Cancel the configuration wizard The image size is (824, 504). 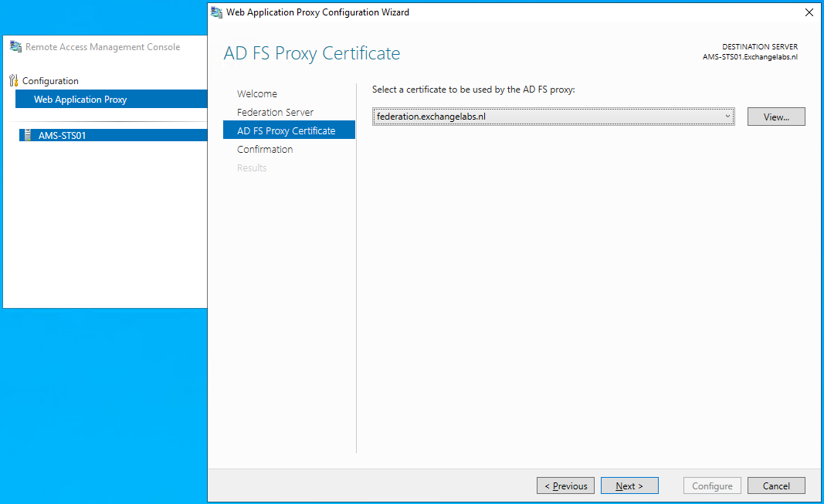click(x=776, y=485)
